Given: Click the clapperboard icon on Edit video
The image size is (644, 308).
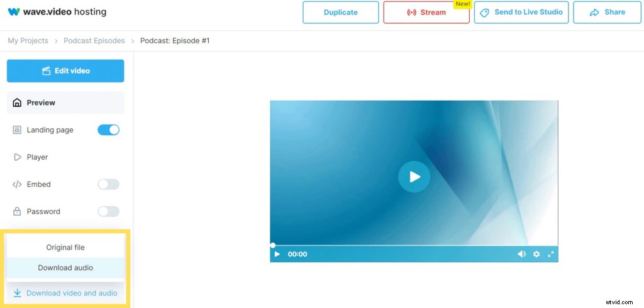Looking at the screenshot, I should point(46,70).
